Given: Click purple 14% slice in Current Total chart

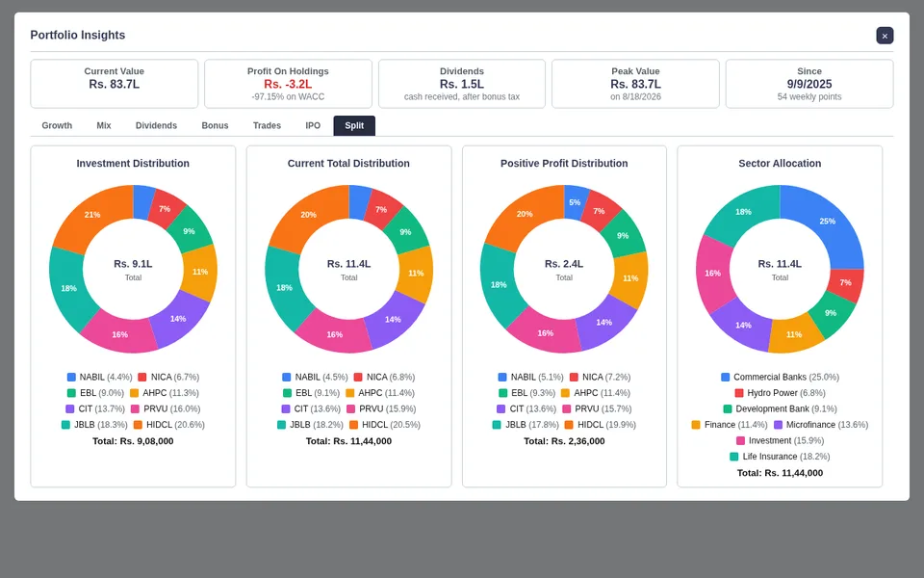Looking at the screenshot, I should tap(393, 319).
